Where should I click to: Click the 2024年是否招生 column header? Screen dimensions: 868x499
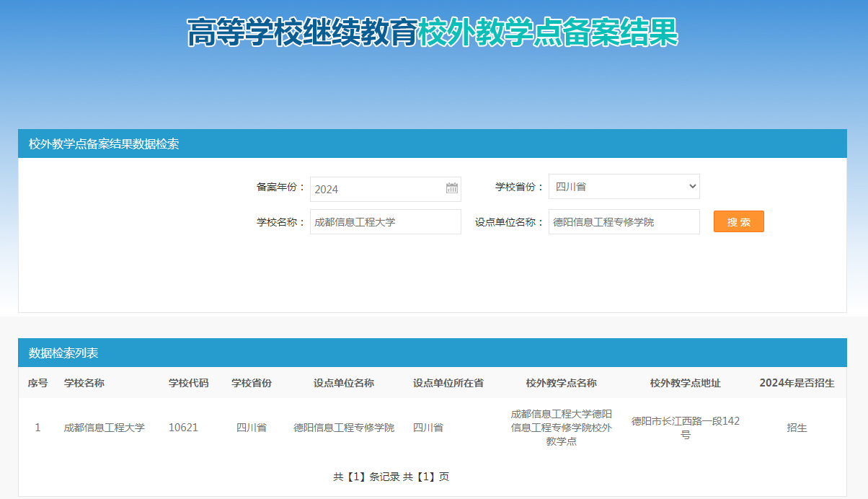[x=797, y=383]
